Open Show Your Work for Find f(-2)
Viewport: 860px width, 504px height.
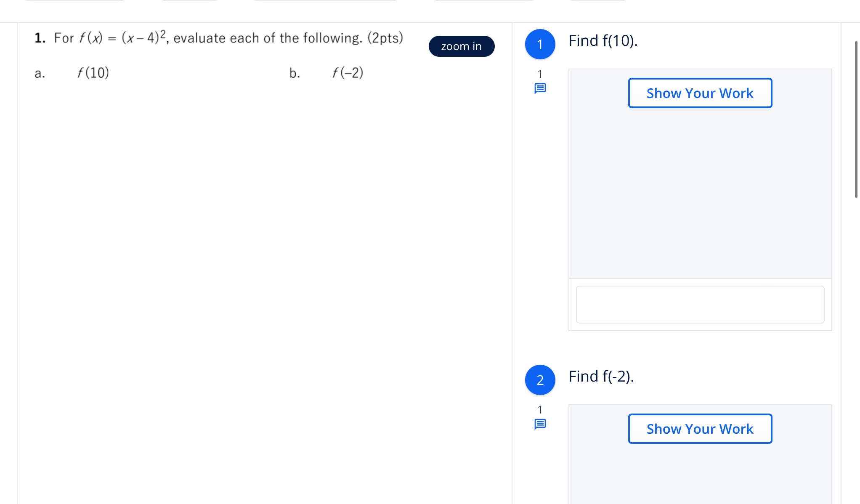(x=700, y=429)
